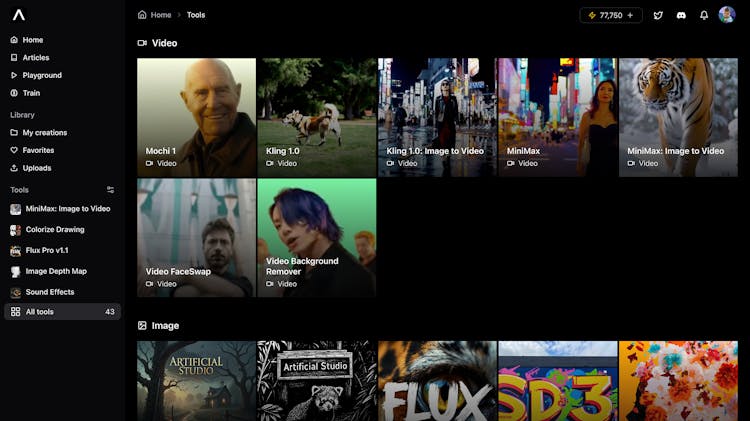This screenshot has width=750, height=421.
Task: Open the Twitter icon link
Action: point(658,15)
